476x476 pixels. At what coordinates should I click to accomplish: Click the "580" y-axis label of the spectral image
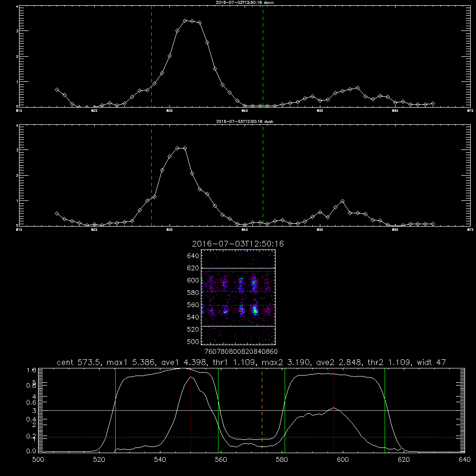pos(193,293)
